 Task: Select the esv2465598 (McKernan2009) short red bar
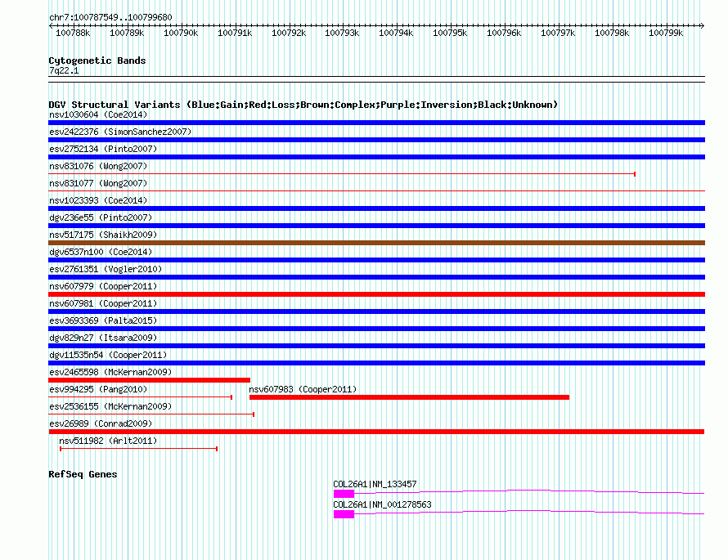click(149, 380)
